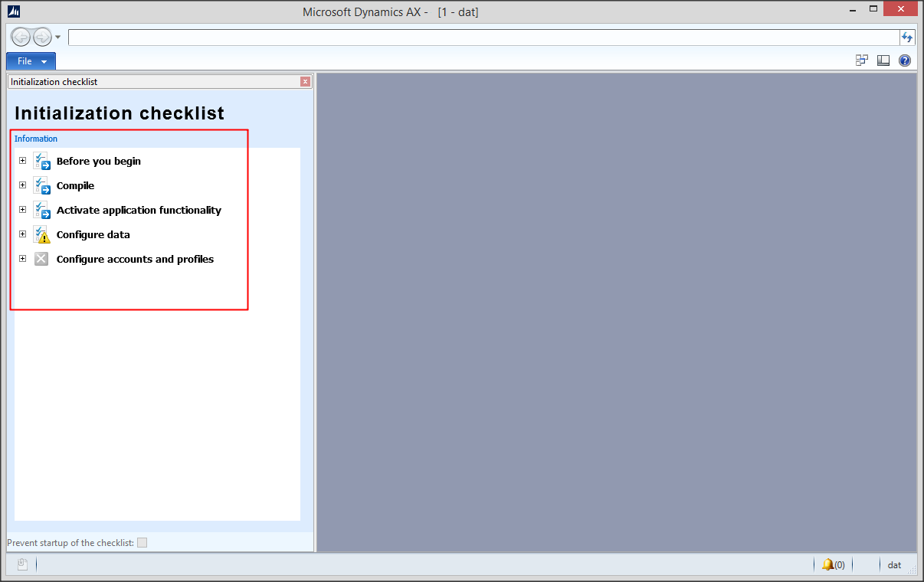
Task: Close the Initialization checklist pane
Action: pos(306,82)
